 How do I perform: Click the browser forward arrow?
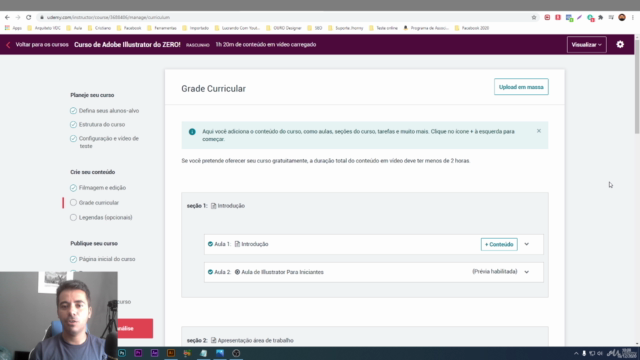click(18, 18)
